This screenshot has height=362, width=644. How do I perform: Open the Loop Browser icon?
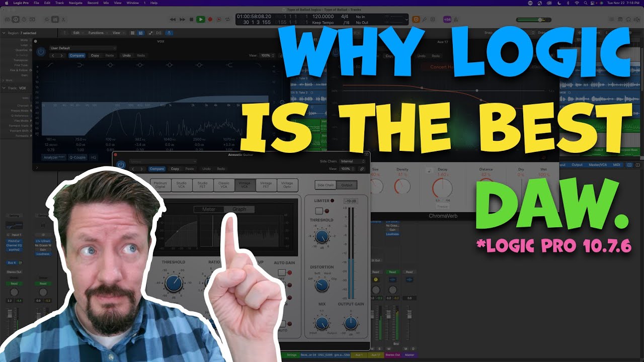tap(628, 19)
